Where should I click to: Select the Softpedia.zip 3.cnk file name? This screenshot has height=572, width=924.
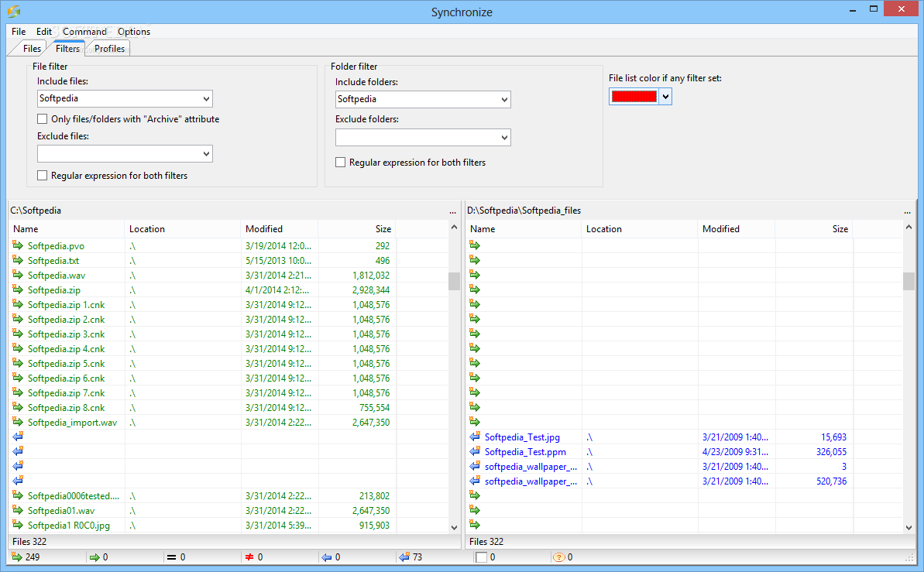pyautogui.click(x=66, y=334)
